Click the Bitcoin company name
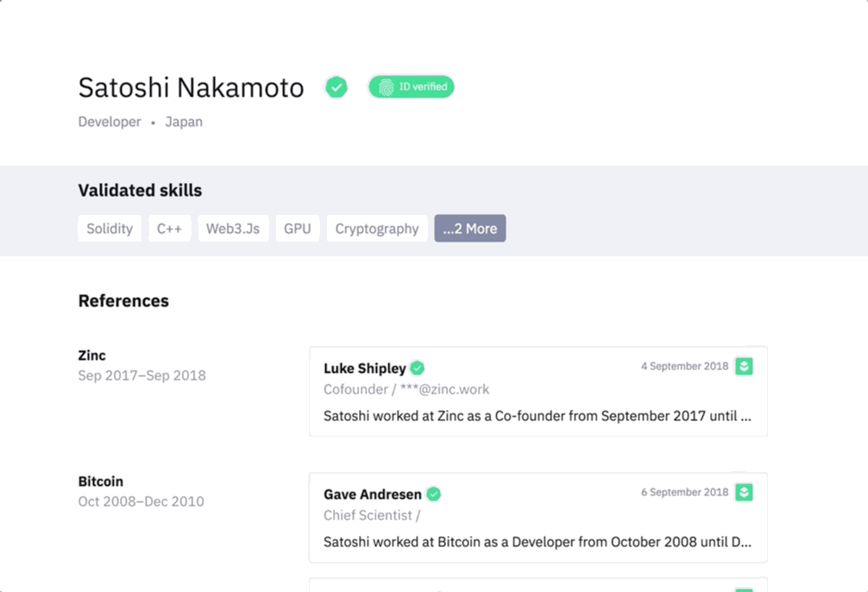 [101, 482]
